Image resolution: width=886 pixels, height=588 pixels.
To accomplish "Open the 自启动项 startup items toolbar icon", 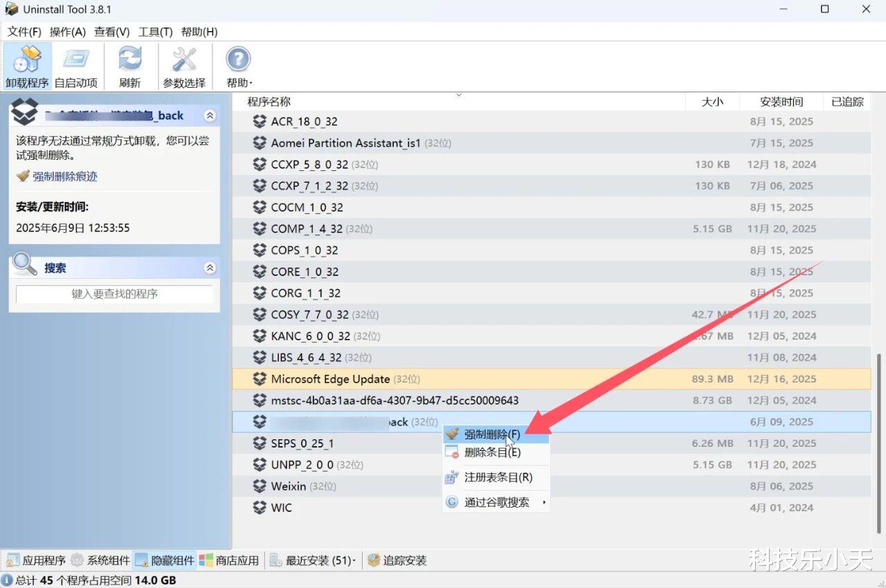I will tap(76, 66).
